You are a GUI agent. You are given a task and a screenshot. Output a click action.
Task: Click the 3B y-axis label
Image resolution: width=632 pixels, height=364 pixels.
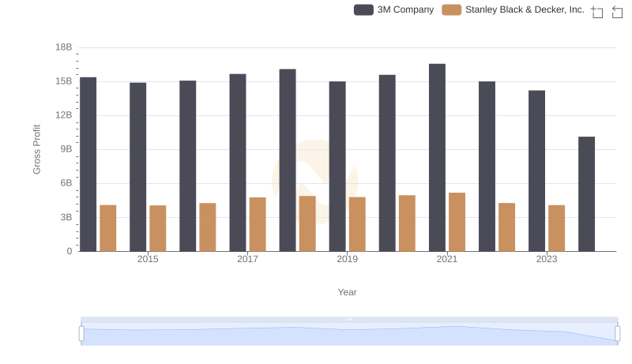click(x=66, y=217)
